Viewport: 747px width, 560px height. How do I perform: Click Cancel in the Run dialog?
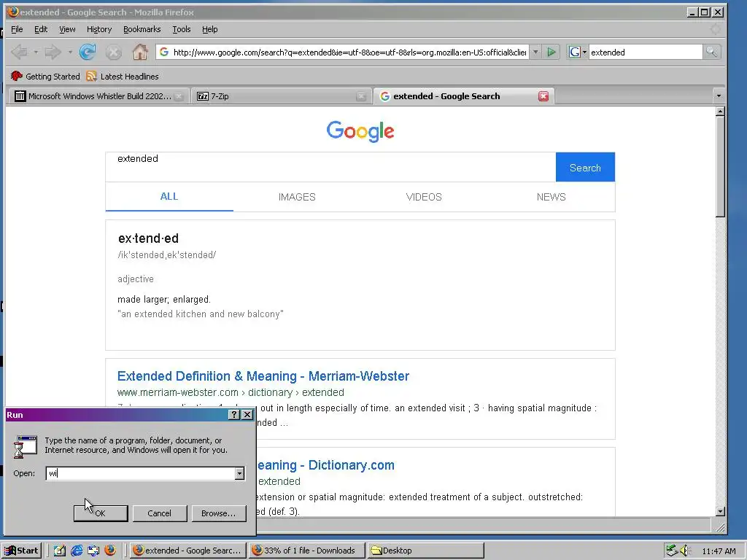pos(160,513)
